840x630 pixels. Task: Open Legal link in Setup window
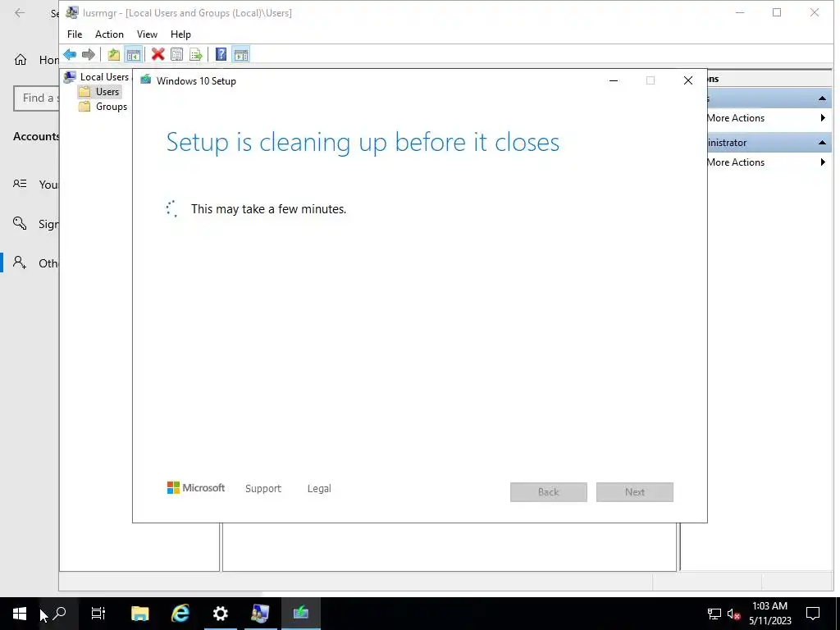click(319, 489)
